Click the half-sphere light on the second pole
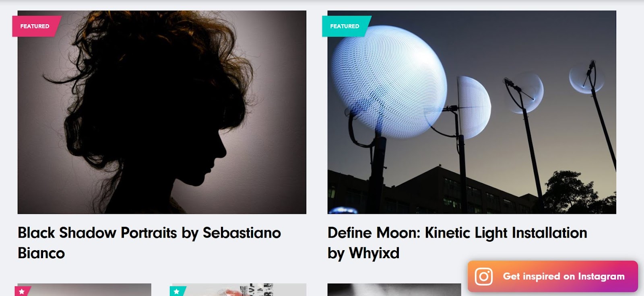644x296 pixels. pos(474,102)
